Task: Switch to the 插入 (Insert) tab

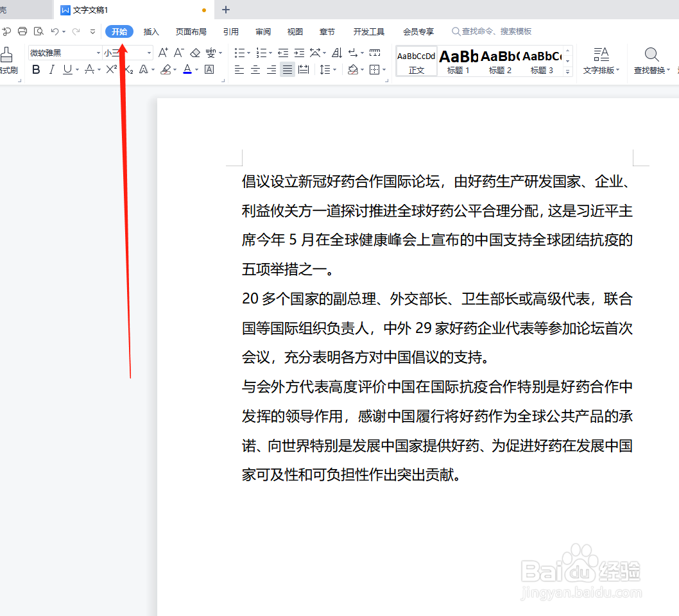Action: pyautogui.click(x=151, y=31)
